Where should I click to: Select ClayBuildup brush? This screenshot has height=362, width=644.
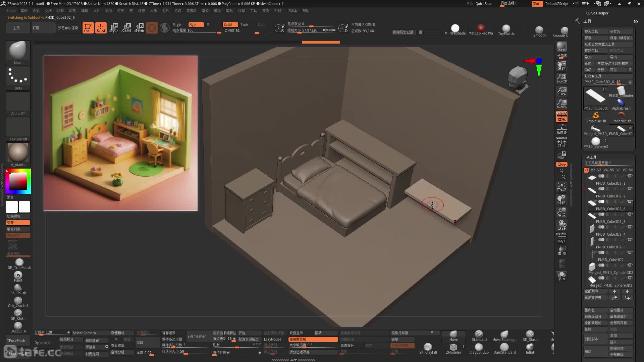pyautogui.click(x=479, y=349)
